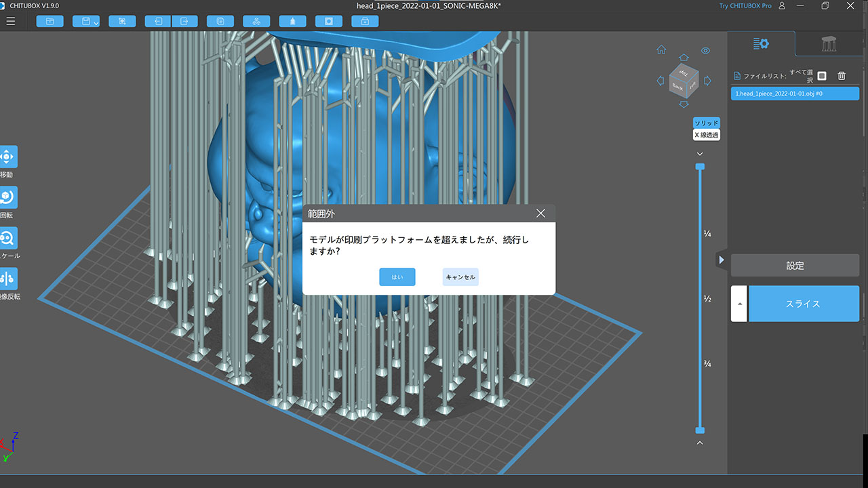
Task: Switch to X-ray (X 線透過) render mode
Action: click(706, 135)
